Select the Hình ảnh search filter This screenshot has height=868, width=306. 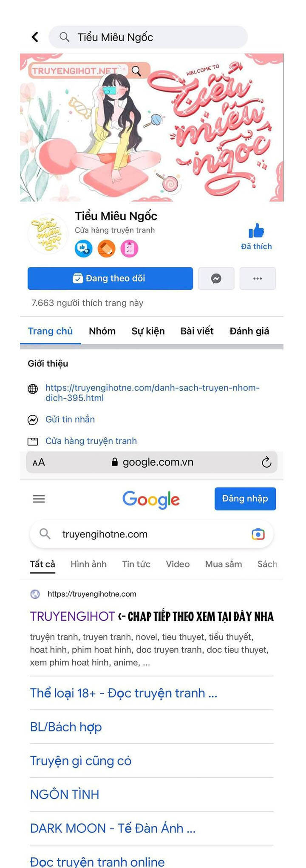(x=88, y=564)
